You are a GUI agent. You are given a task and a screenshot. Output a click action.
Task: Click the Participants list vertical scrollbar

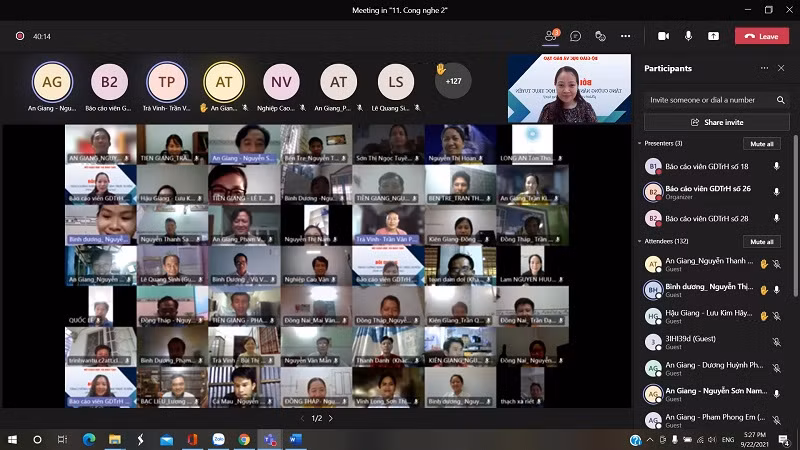click(x=795, y=200)
